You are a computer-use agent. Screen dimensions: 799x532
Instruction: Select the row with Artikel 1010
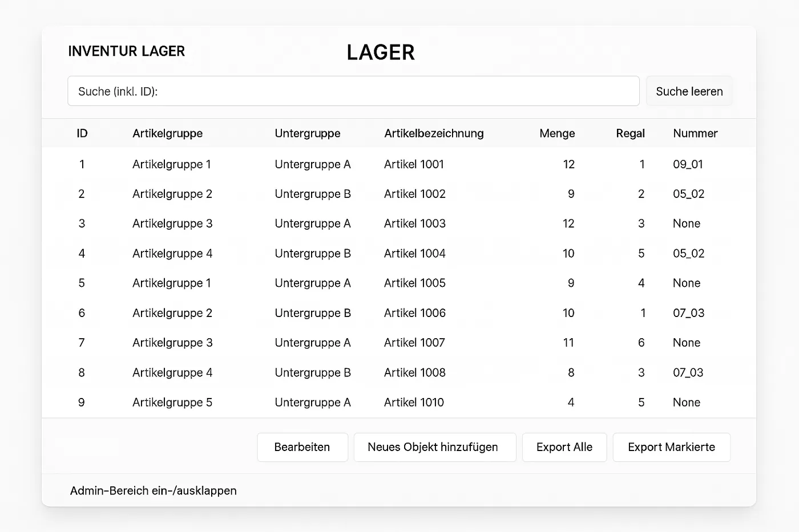399,402
